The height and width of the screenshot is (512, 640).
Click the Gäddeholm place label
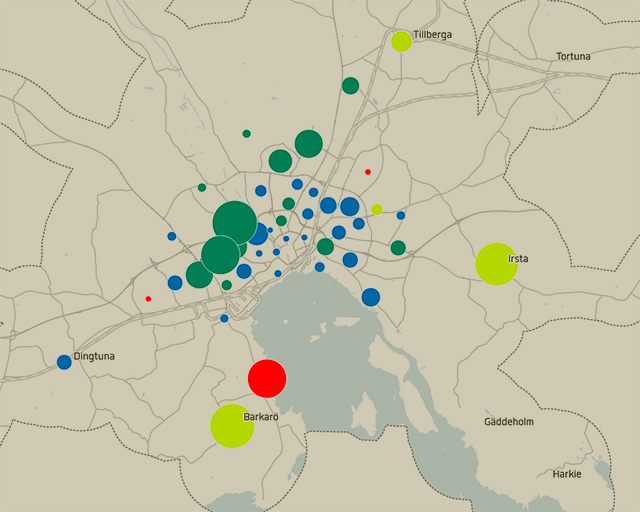[x=509, y=422]
